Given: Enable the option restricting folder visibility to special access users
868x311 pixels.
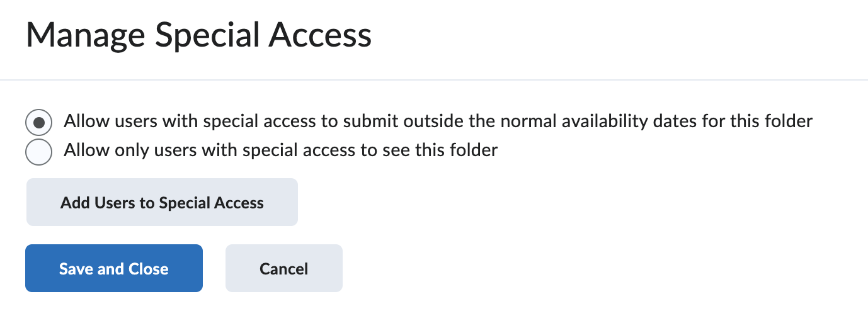Looking at the screenshot, I should coord(39,152).
